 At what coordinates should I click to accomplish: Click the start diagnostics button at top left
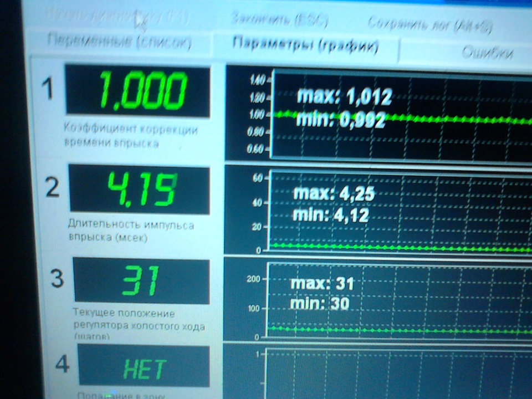point(117,16)
